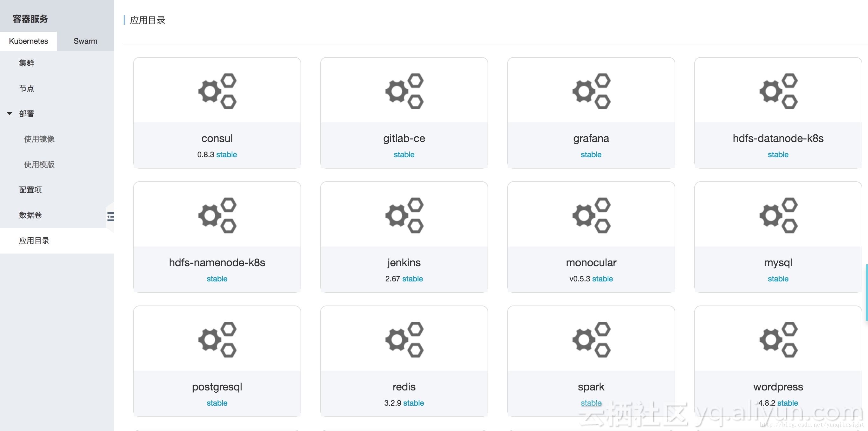Click the stable link under redis

click(x=413, y=403)
